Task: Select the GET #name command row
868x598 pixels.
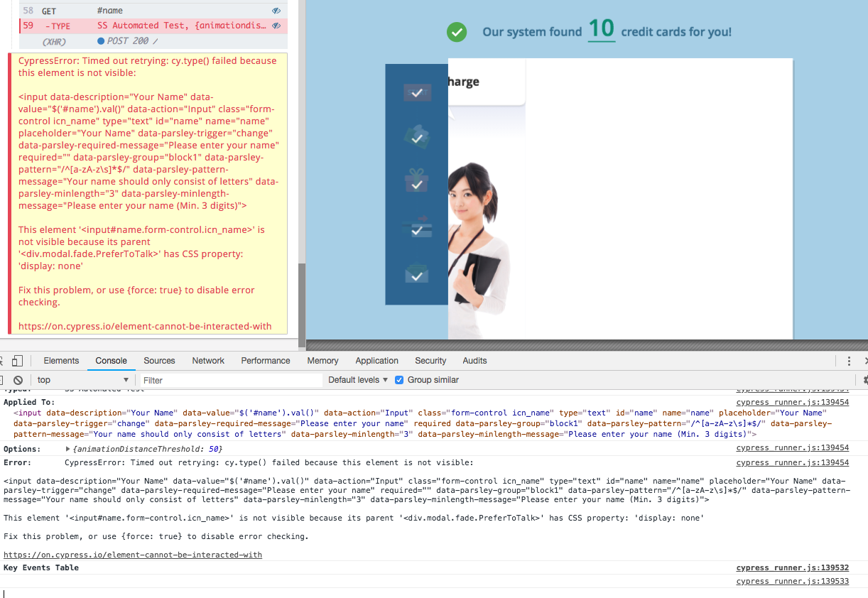Action: pos(153,11)
